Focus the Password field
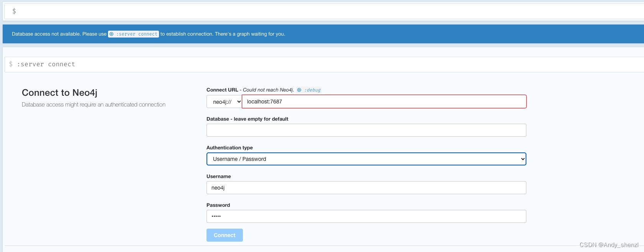The height and width of the screenshot is (252, 644). click(x=366, y=216)
